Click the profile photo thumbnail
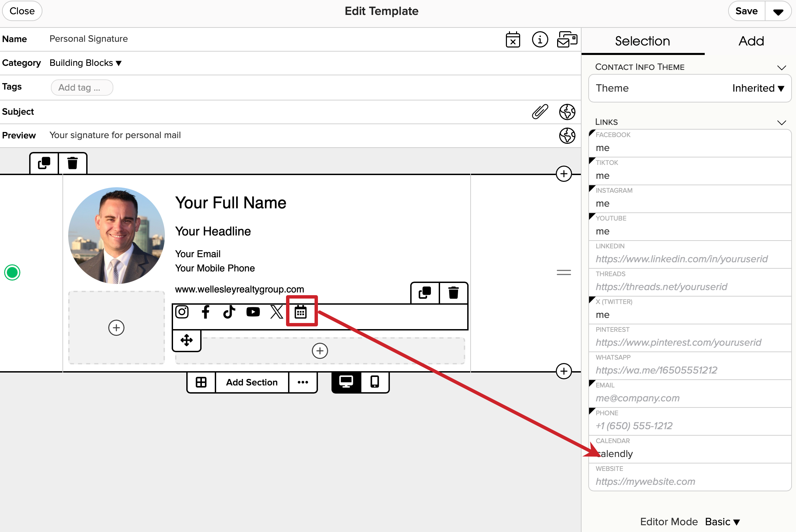Image resolution: width=796 pixels, height=532 pixels. pos(116,235)
